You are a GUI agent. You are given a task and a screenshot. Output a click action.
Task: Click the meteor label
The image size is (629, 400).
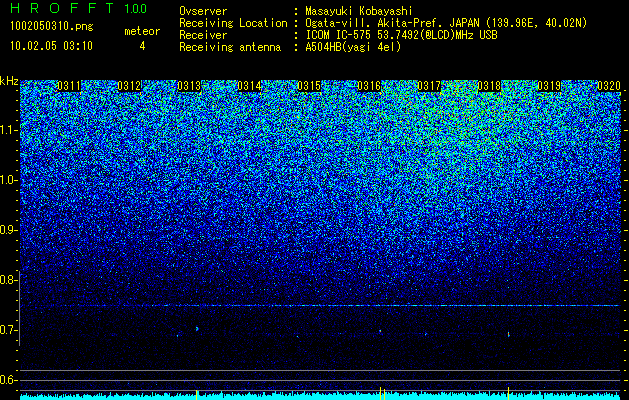tap(142, 31)
